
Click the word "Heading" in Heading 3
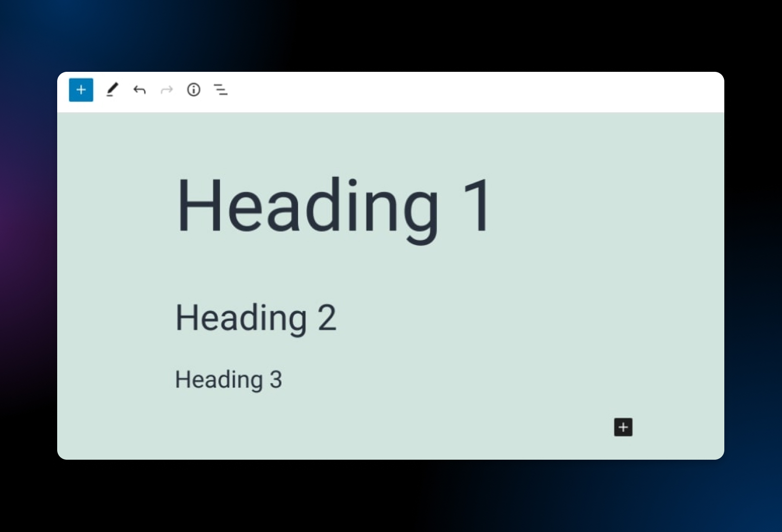pos(219,380)
